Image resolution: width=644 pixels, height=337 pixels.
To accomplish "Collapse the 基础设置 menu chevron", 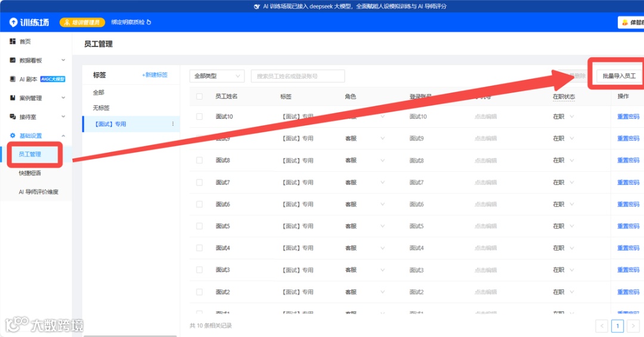I will 63,135.
